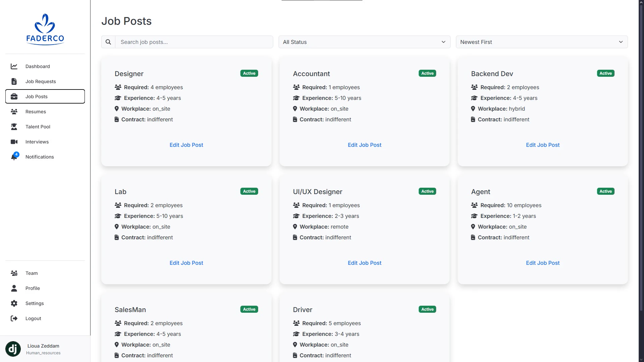Viewport: 644px width, 362px height.
Task: Click the Active badge on Lab card
Action: click(x=249, y=191)
